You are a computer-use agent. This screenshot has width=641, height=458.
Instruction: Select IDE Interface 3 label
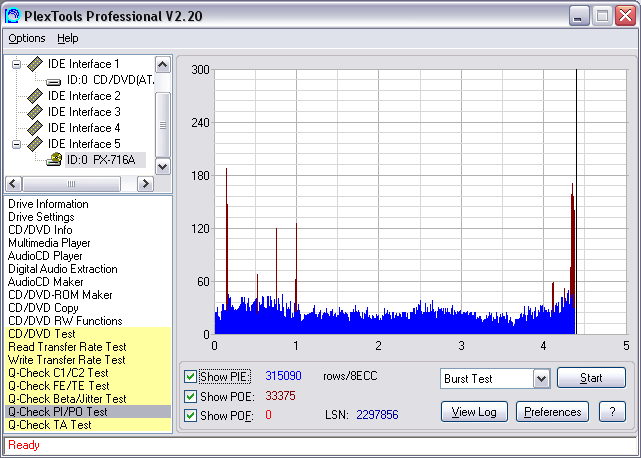tap(84, 112)
